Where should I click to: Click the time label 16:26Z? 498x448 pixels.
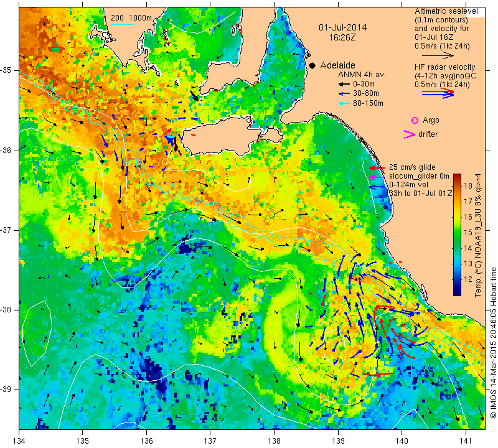pos(342,37)
